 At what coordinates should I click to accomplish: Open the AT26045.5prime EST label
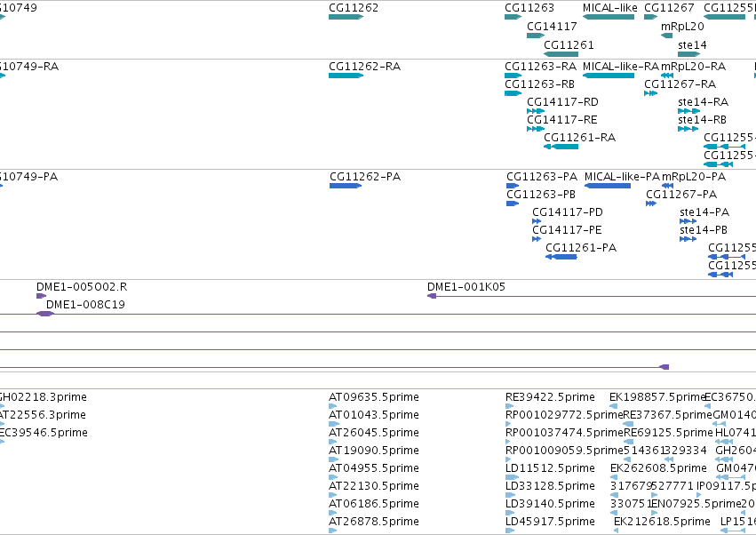374,433
